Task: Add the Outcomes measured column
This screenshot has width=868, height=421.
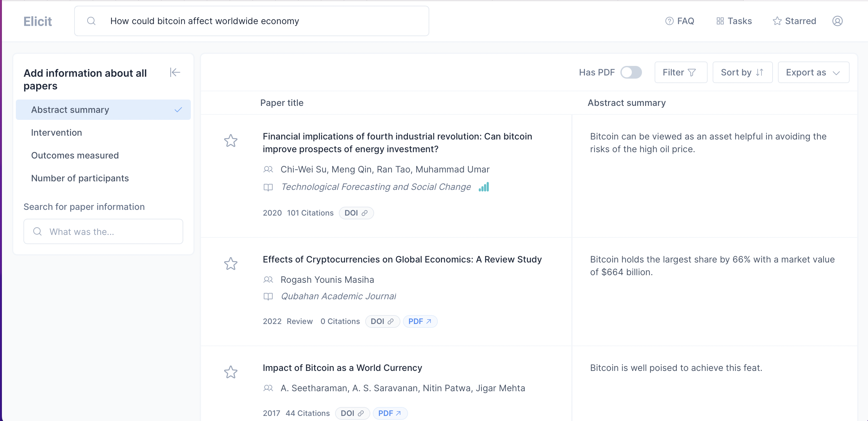Action: click(x=75, y=155)
